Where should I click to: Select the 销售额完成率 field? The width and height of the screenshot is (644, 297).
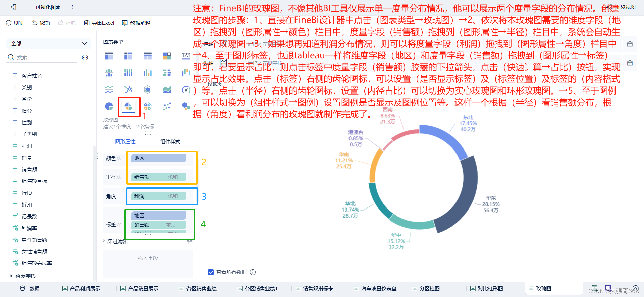tap(37, 263)
